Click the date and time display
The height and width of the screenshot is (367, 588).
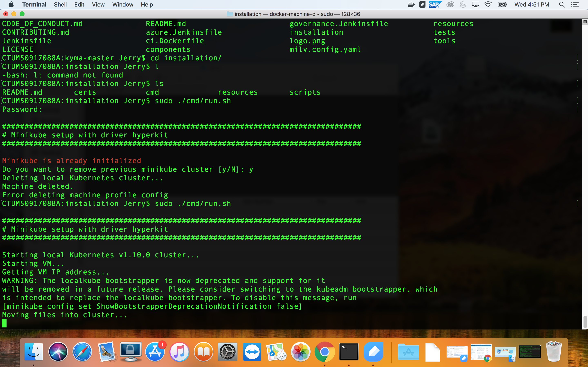(x=531, y=4)
